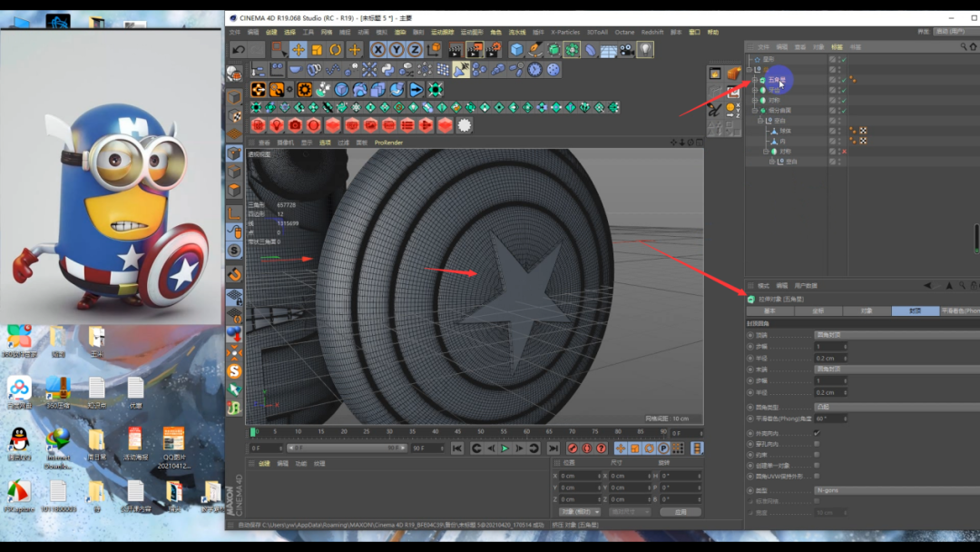Switch to the 对象 attribute tab
980x552 pixels.
(x=867, y=310)
